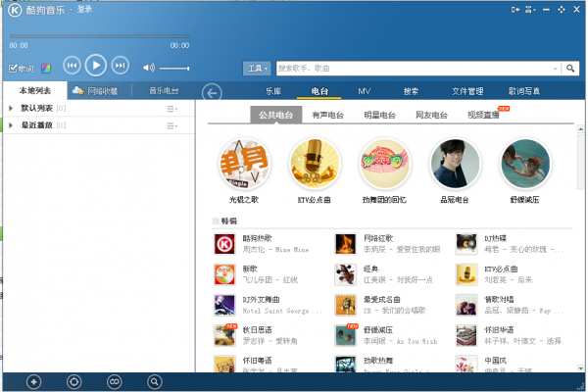Seek on the playback progress bar
The image size is (588, 392).
[99, 36]
